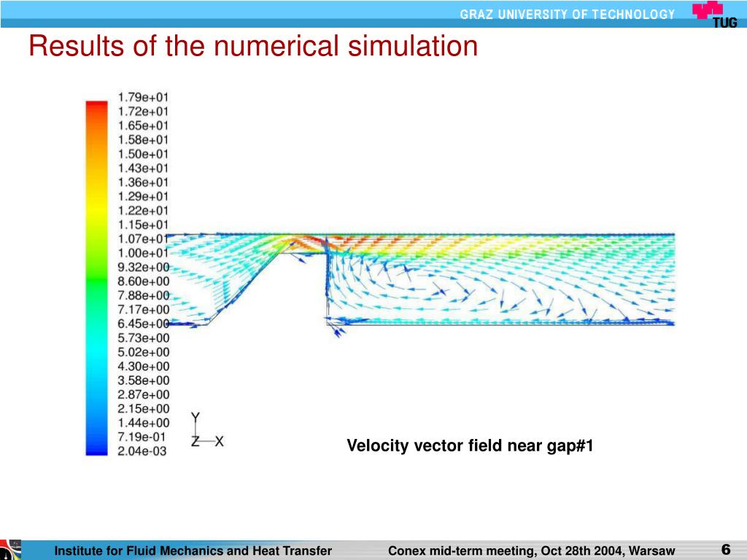
Task: Click the legend value 1.65e+01
Action: (143, 125)
